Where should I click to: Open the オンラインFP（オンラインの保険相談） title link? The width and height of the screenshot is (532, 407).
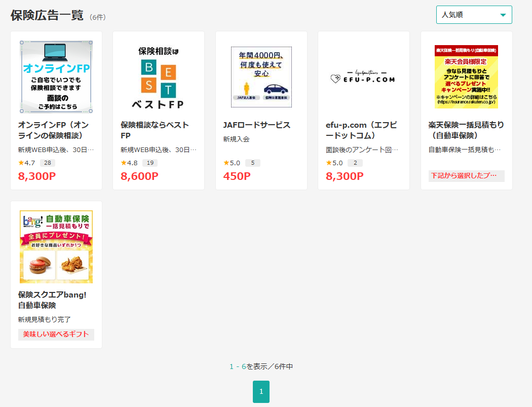coord(53,130)
